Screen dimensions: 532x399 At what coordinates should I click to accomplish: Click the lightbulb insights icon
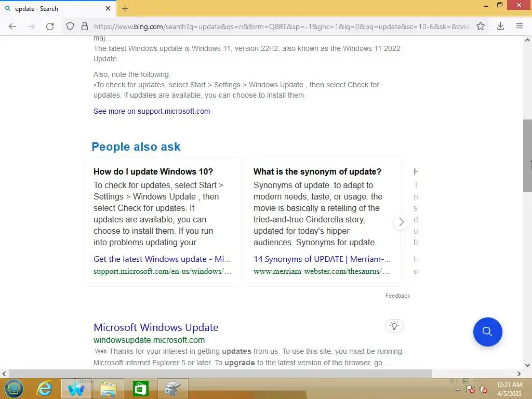click(x=394, y=326)
